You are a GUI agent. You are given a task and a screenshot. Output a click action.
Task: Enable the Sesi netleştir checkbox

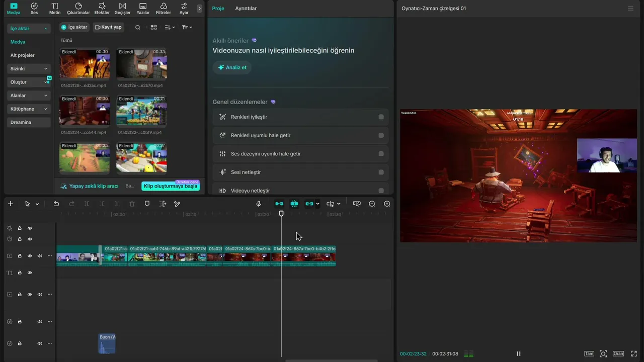tap(381, 172)
